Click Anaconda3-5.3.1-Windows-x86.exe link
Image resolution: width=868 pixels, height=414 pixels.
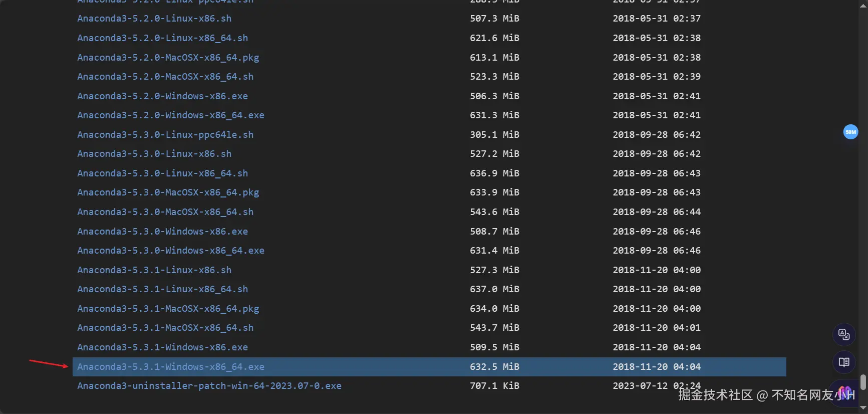(162, 347)
